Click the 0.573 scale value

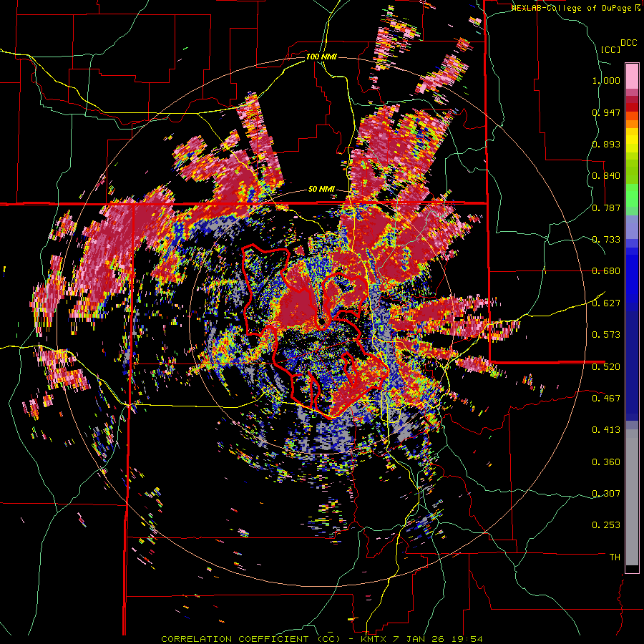606,334
